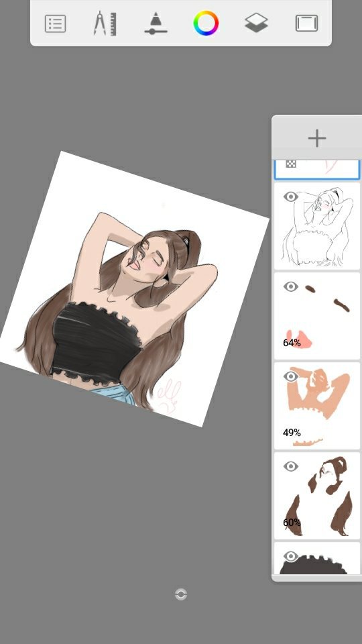Viewport: 362px width, 644px height.
Task: Select the highlighted active layer at top
Action: (317, 169)
